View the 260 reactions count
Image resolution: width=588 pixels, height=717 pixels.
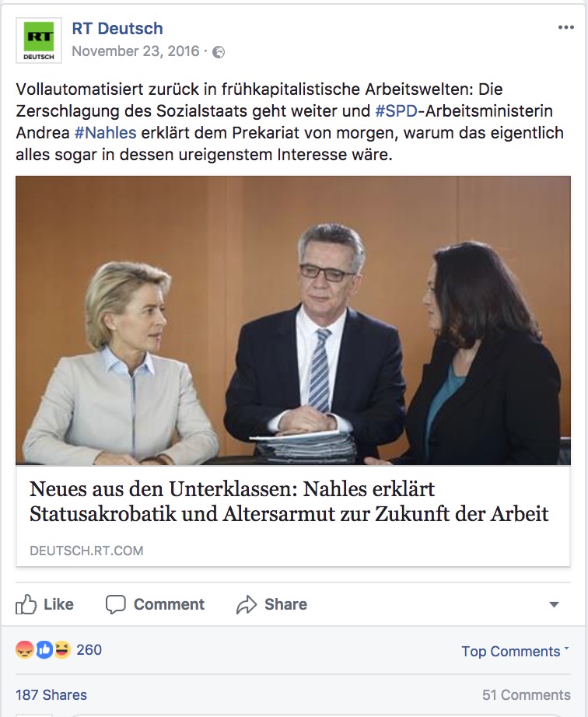89,650
